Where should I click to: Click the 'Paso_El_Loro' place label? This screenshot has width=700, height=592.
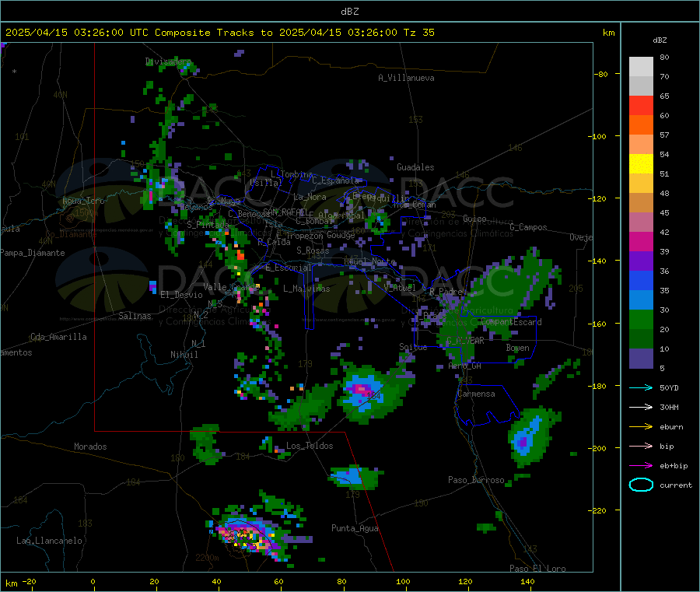[538, 569]
